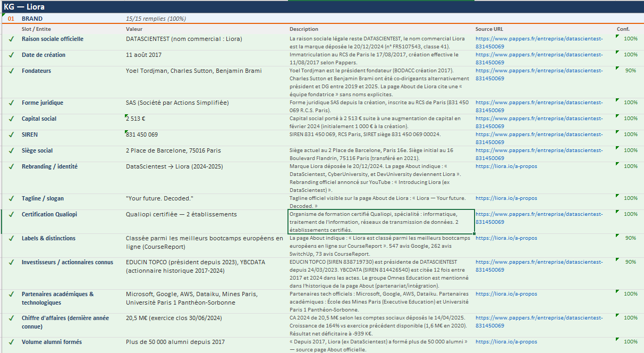Open the liora.io/a-propos link in Volume alumni row

pos(506,342)
